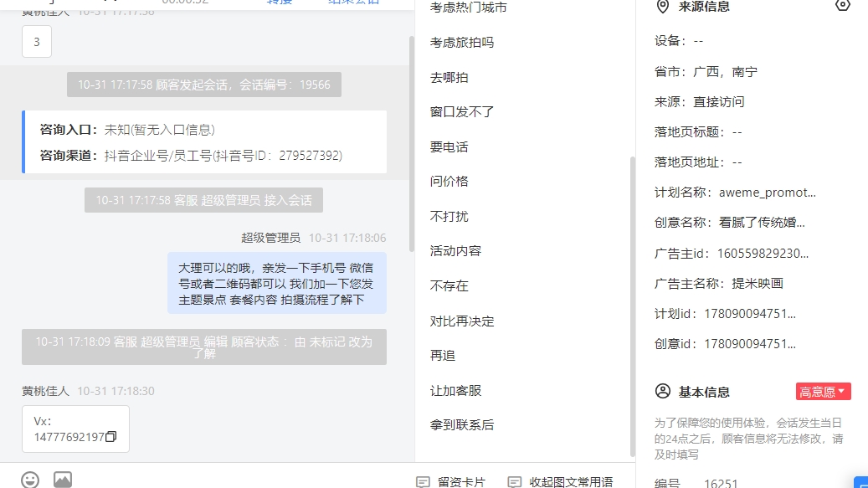
Task: Click the 大理可以的哦 agent message bubble
Action: pos(277,283)
